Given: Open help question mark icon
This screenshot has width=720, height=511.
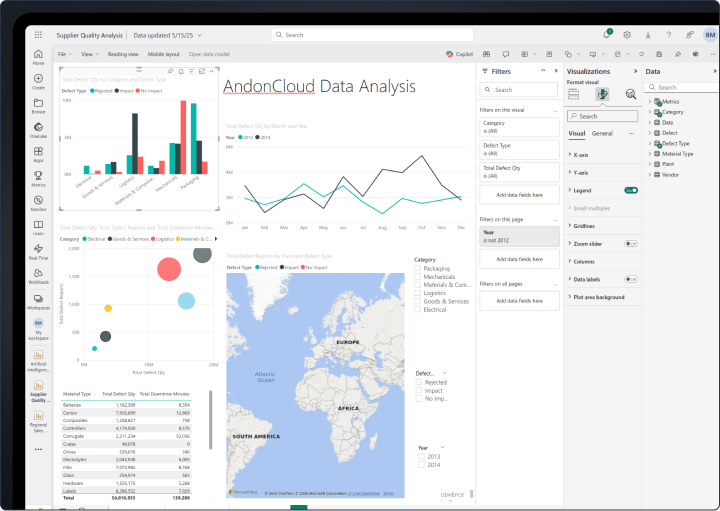Looking at the screenshot, I should click(669, 35).
